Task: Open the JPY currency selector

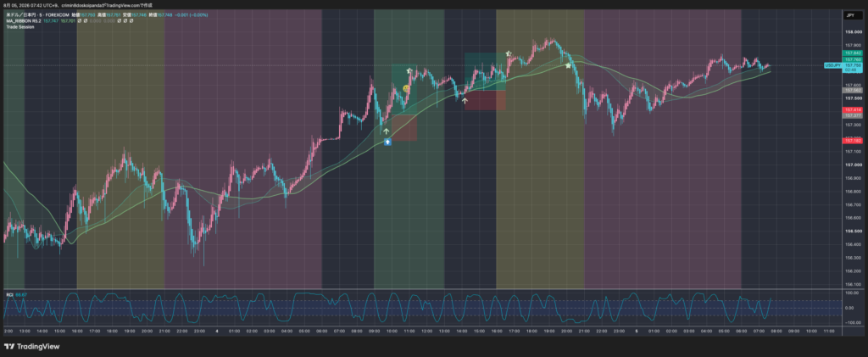Action: [851, 16]
